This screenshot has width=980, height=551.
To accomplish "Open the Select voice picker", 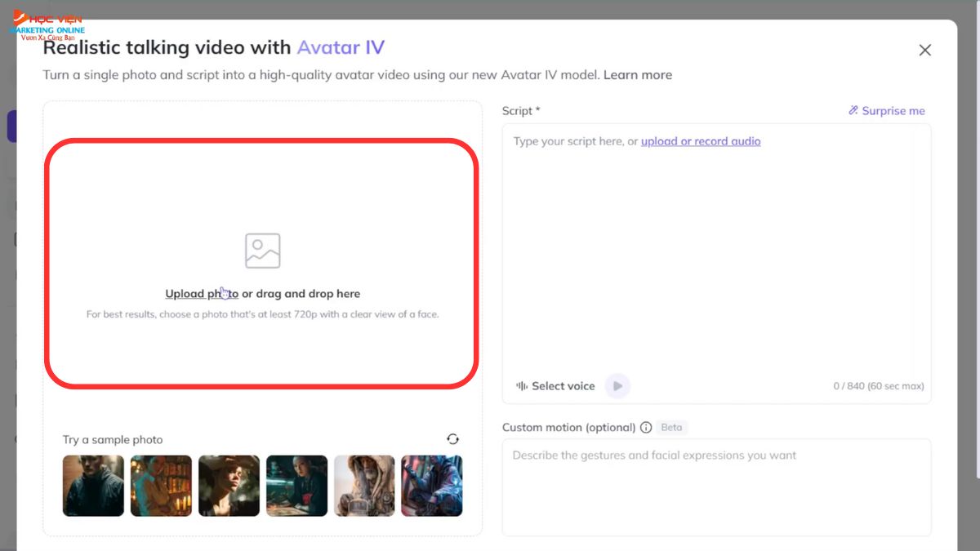I will point(563,386).
